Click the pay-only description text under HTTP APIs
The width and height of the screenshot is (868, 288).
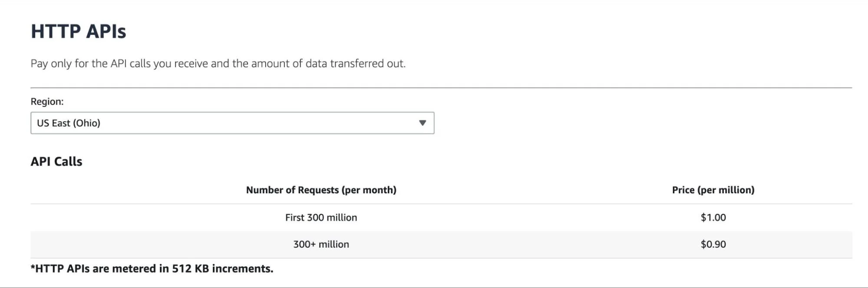[218, 63]
